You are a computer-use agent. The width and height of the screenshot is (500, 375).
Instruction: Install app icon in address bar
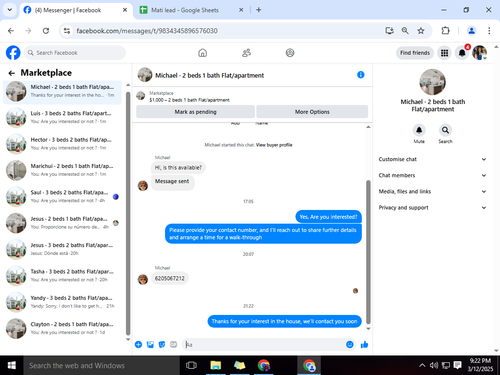coord(389,31)
